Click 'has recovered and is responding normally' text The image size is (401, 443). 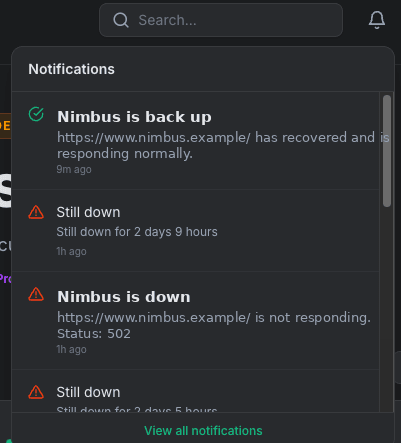pyautogui.click(x=223, y=145)
